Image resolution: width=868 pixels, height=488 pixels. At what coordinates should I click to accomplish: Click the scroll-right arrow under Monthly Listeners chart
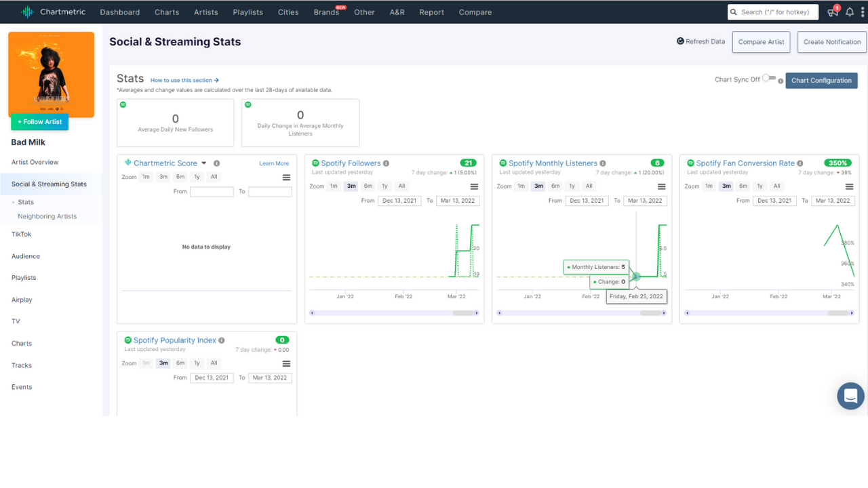tap(664, 313)
